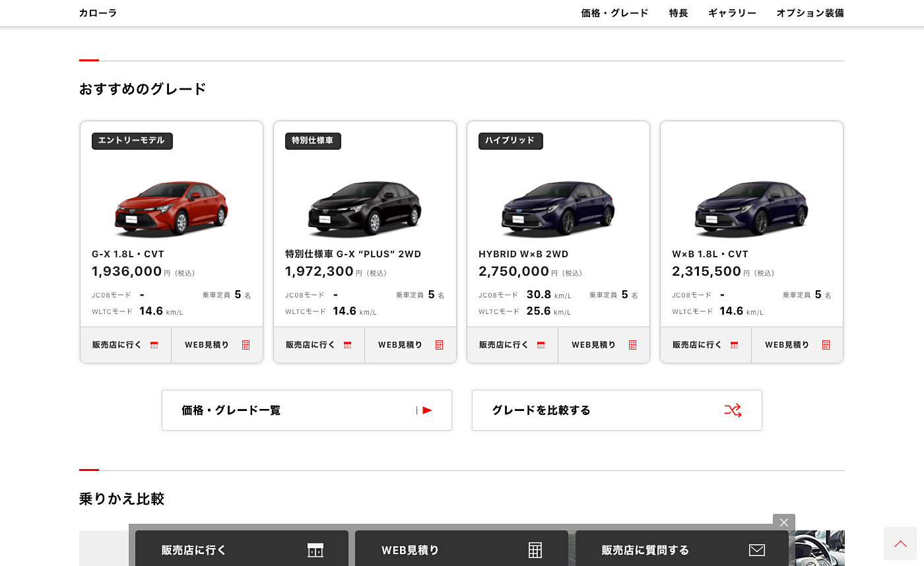
Task: Click HYBRID W×B 2WD grade name
Action: pos(523,254)
